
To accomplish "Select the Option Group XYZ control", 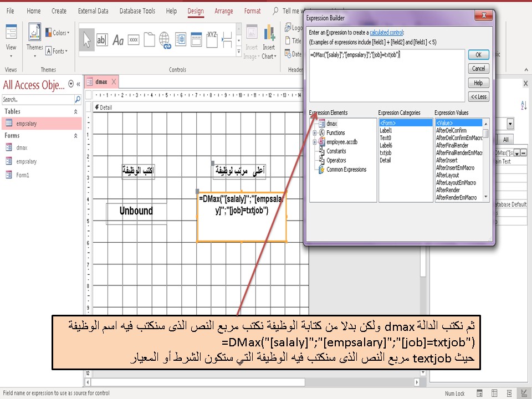I will (x=211, y=39).
